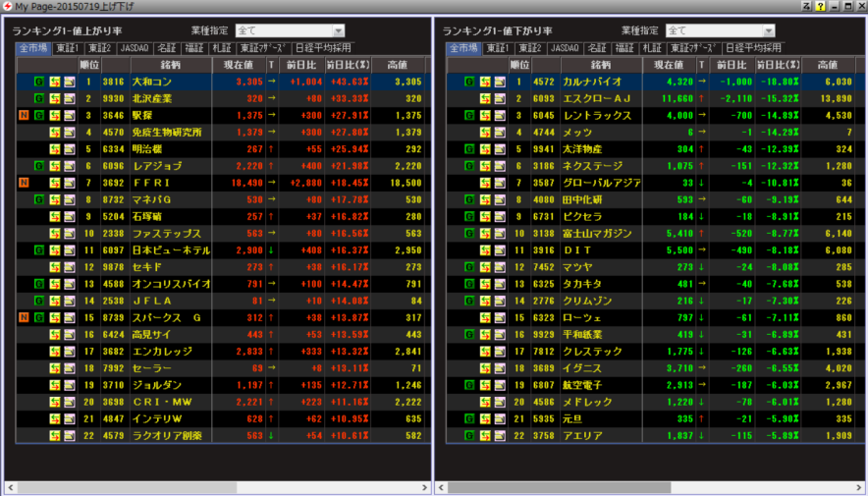The height and width of the screenshot is (496, 868).
Task: Click the green G icon for レアジョブ
Action: 38,166
